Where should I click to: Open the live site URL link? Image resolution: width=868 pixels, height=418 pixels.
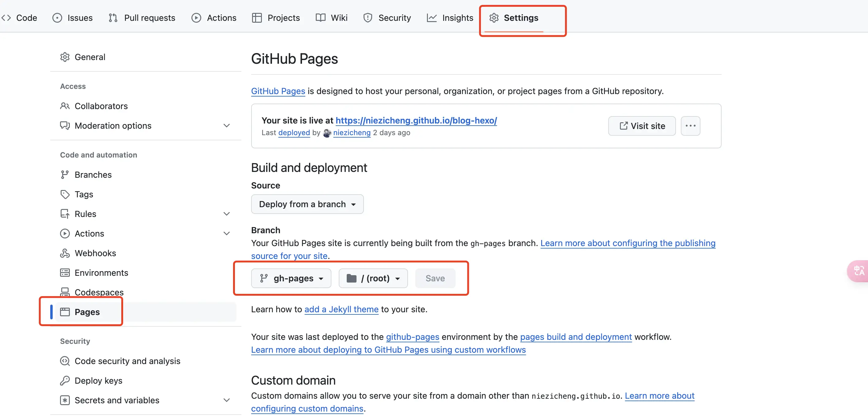coord(416,120)
